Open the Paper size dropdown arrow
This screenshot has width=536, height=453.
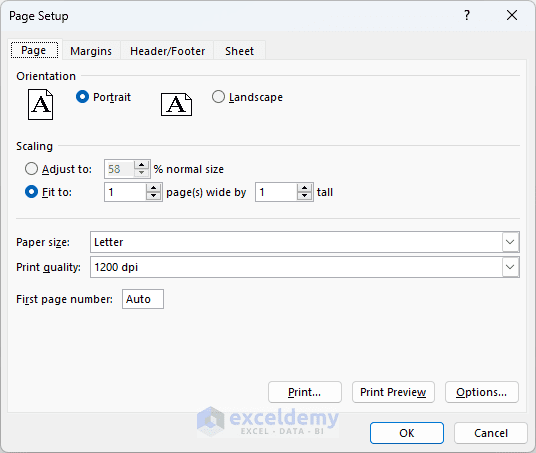(510, 242)
